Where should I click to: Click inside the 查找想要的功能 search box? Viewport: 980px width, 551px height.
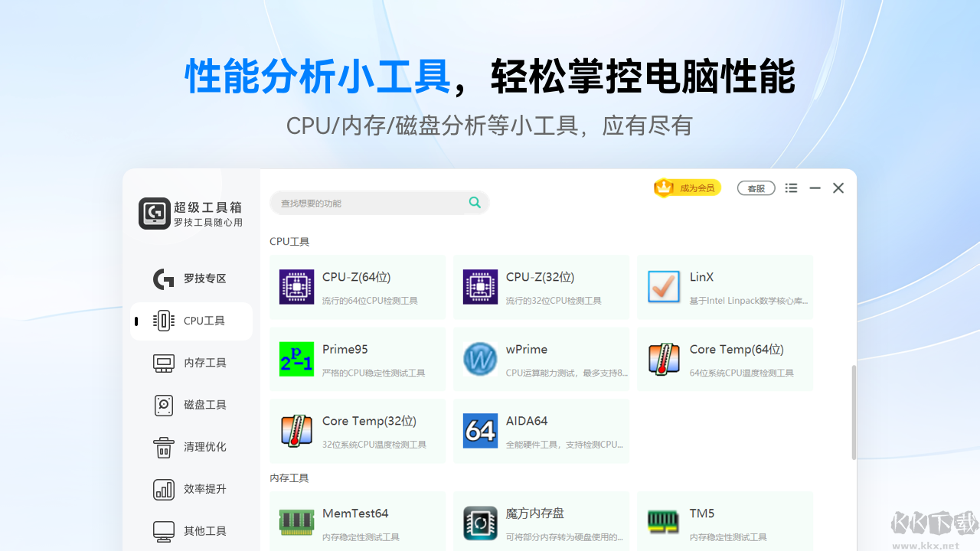pos(367,203)
